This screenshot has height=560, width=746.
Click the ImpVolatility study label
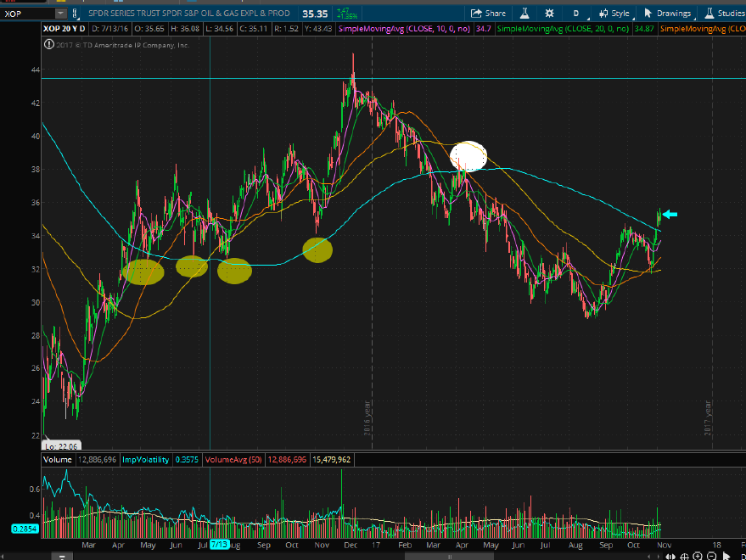(146, 460)
